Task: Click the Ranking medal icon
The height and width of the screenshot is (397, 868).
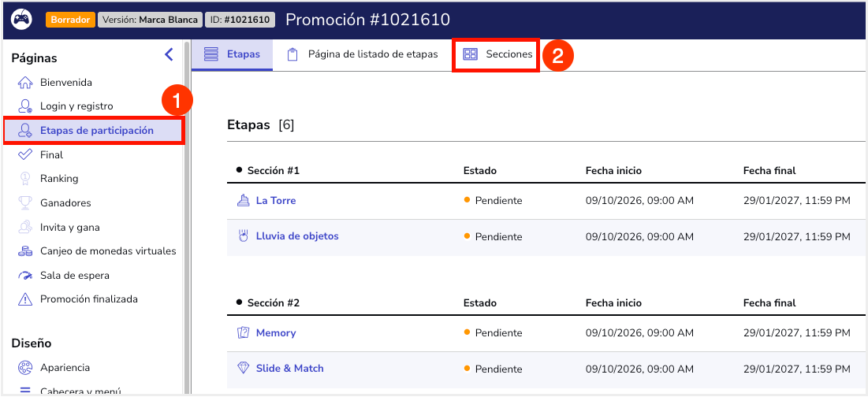Action: tap(25, 179)
